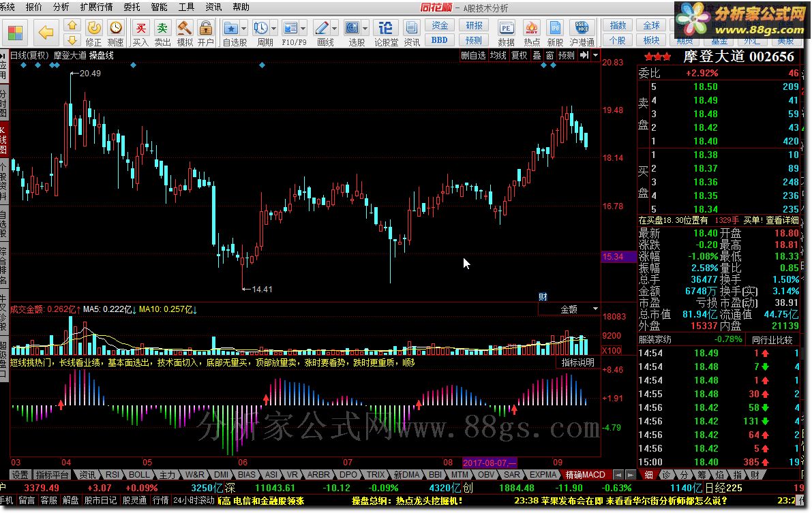Open the 资讯 document icon
Screen dimensions: 812x513
[412, 27]
